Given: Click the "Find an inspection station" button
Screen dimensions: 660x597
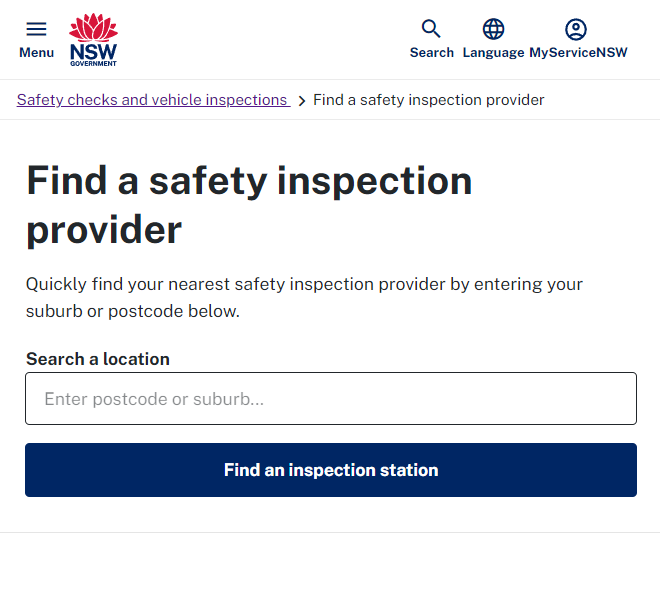Looking at the screenshot, I should coord(331,470).
